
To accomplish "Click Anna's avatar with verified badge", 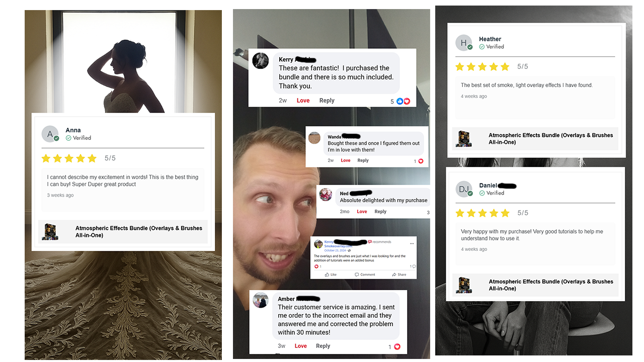I will click(x=50, y=134).
